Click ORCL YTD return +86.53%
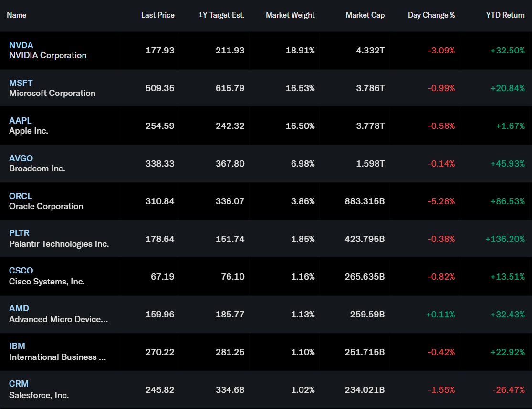Viewport: 532px width, 409px height. pyautogui.click(x=508, y=201)
